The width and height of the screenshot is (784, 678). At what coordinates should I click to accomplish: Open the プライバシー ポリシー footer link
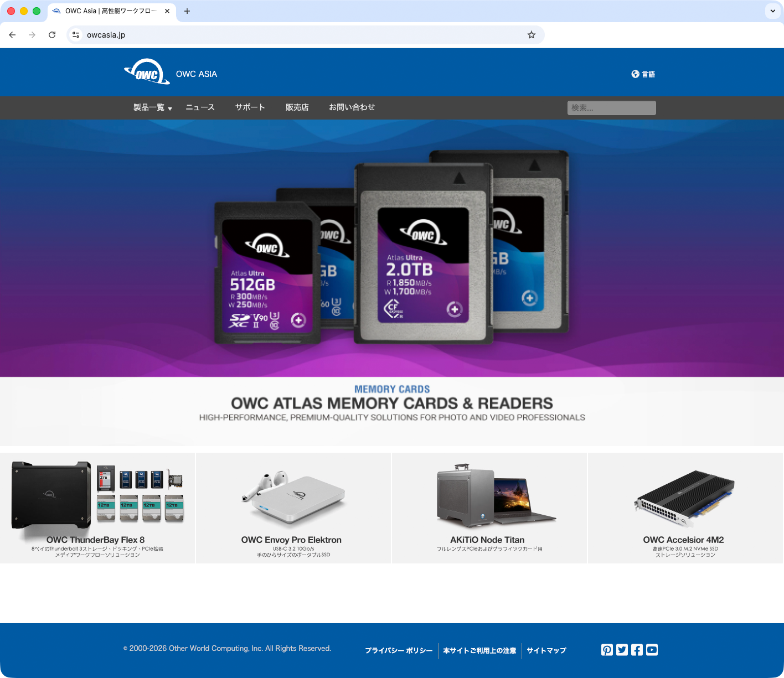[399, 650]
